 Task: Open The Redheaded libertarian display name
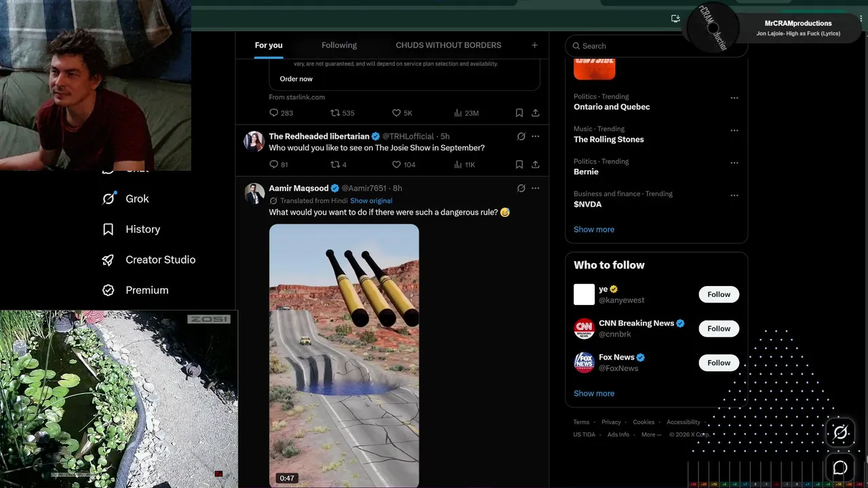[x=319, y=136]
